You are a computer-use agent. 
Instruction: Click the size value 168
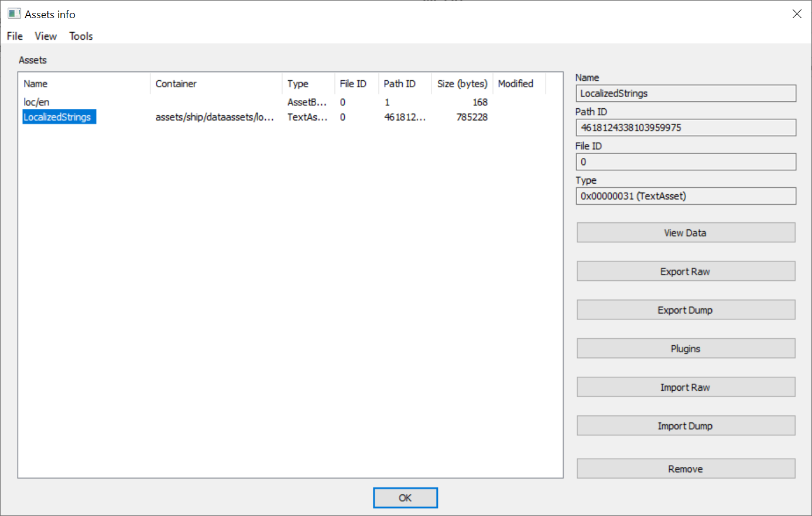pos(480,102)
